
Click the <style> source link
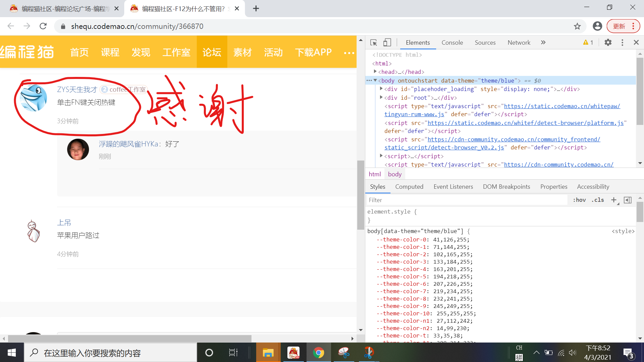[623, 231]
